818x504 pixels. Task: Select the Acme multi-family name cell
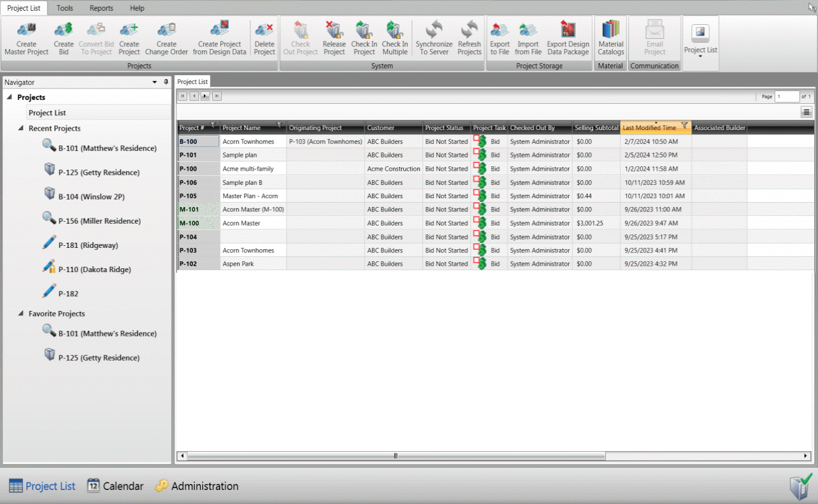(x=253, y=169)
